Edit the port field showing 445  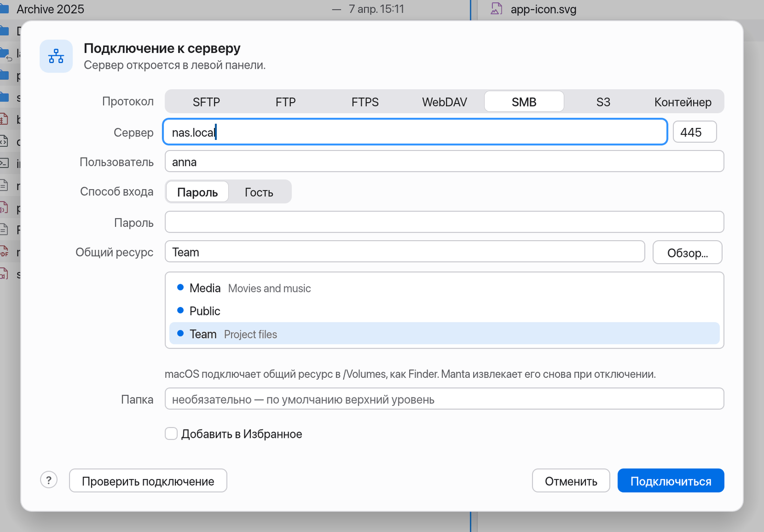[695, 132]
